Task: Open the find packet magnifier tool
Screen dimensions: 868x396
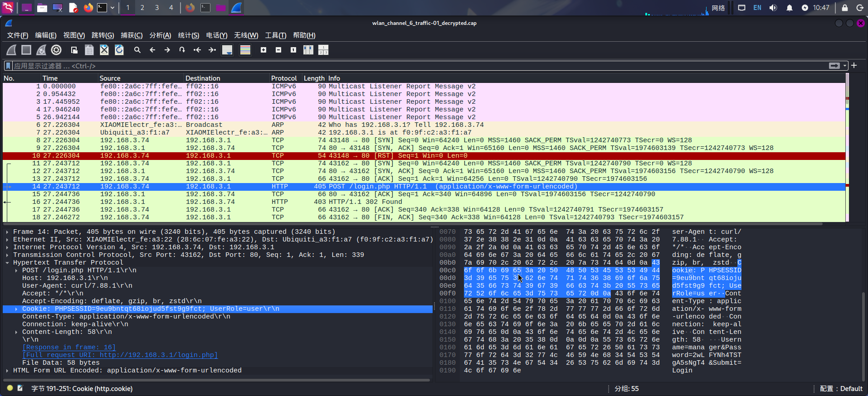Action: [x=137, y=50]
